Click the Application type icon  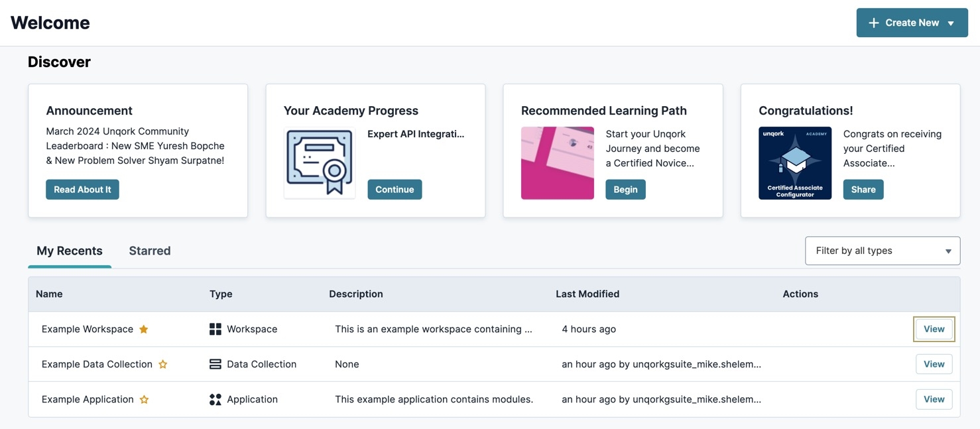pos(215,400)
